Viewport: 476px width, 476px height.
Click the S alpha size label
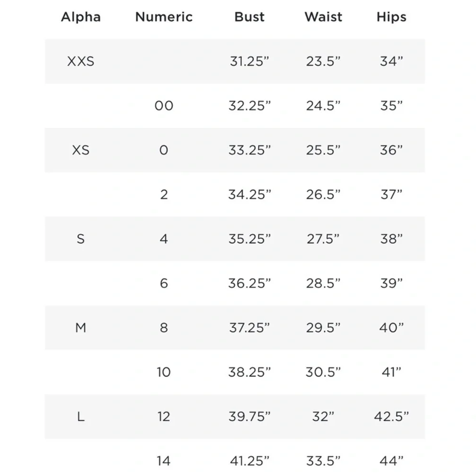81,238
